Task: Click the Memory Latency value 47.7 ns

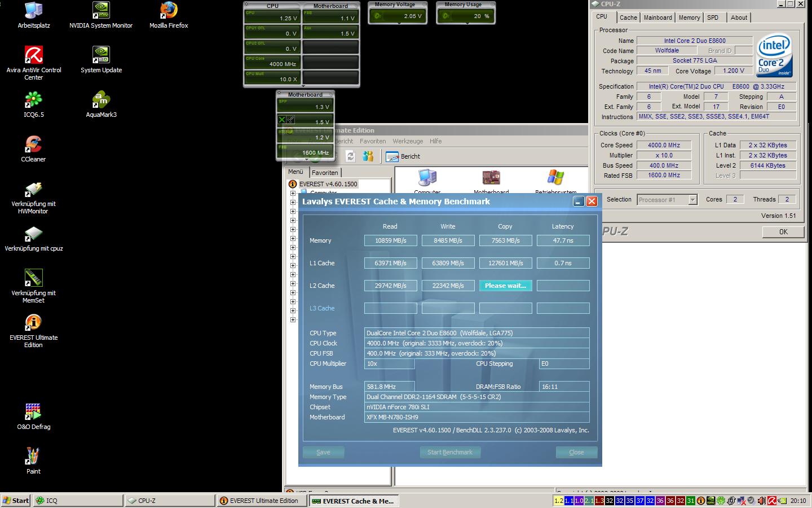Action: (x=563, y=240)
